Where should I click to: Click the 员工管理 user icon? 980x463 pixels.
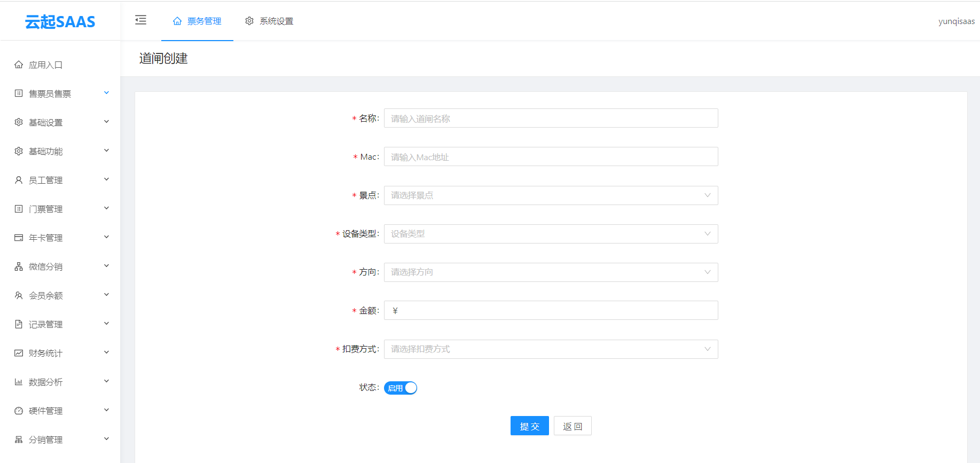click(19, 181)
